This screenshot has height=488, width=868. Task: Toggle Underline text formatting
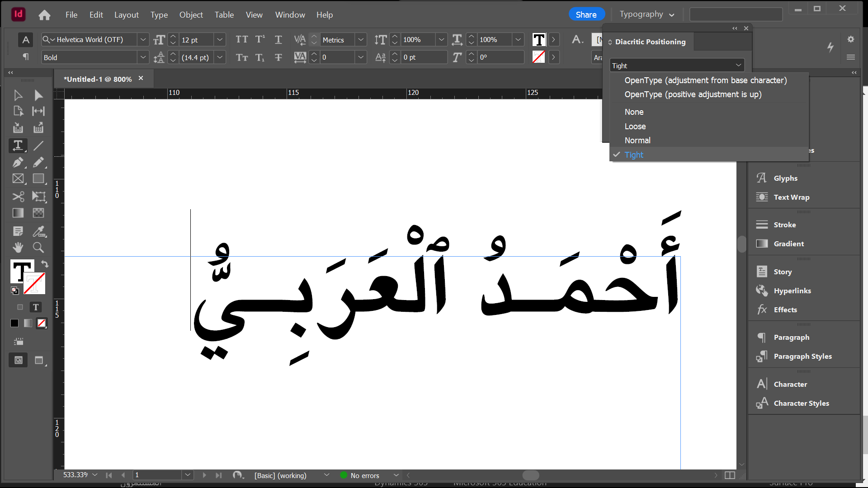point(278,40)
